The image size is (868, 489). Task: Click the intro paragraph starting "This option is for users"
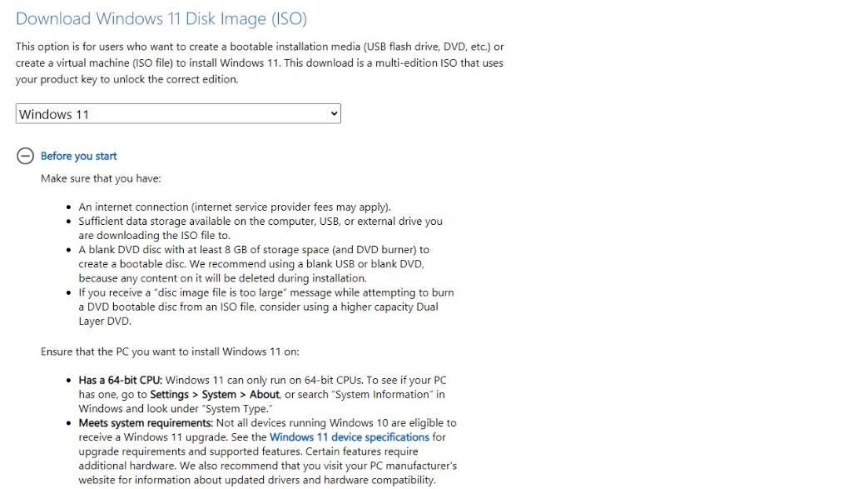click(259, 62)
